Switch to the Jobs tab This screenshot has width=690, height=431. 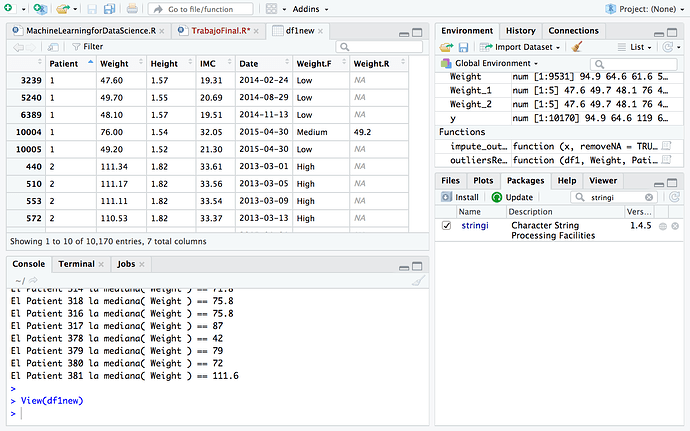click(126, 264)
